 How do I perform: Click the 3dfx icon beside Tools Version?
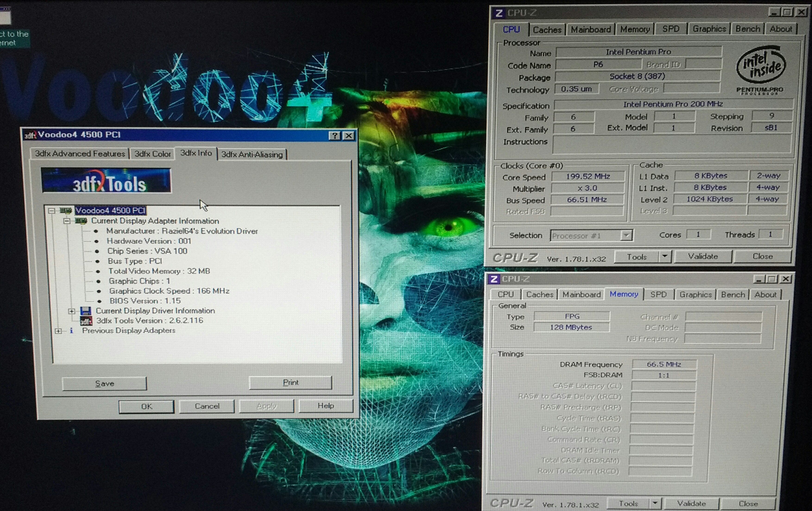[86, 321]
